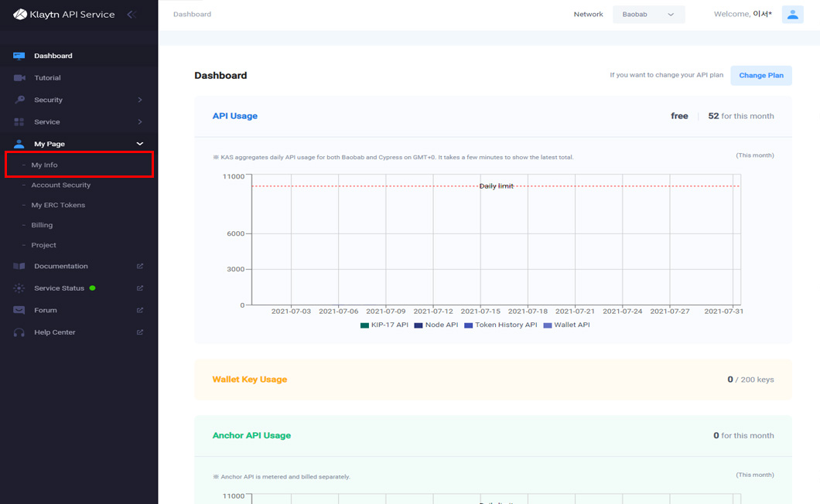Click the Wallet Key Usage heading
The image size is (820, 504).
click(x=249, y=380)
